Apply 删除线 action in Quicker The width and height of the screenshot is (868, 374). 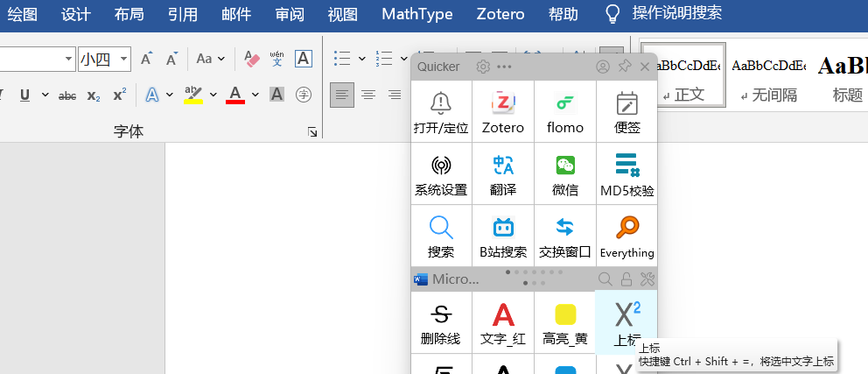441,322
